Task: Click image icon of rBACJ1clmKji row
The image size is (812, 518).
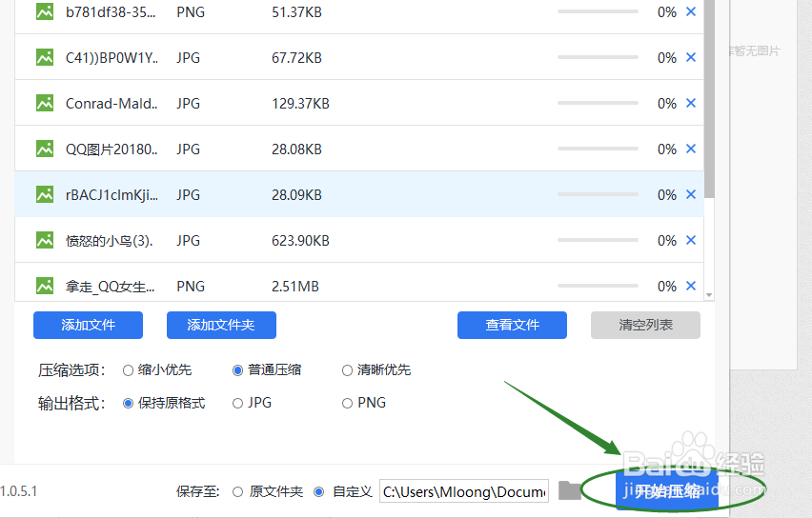Action: (x=45, y=194)
